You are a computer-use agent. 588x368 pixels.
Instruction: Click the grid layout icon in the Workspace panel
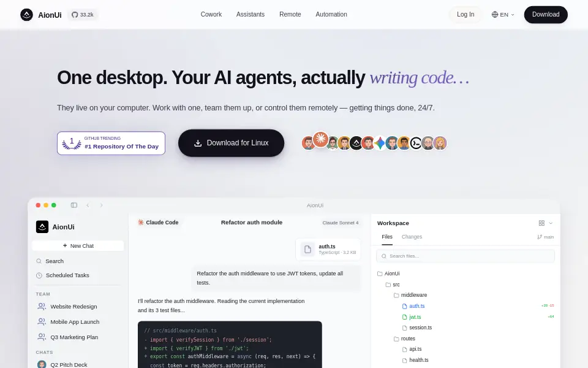[x=541, y=223]
